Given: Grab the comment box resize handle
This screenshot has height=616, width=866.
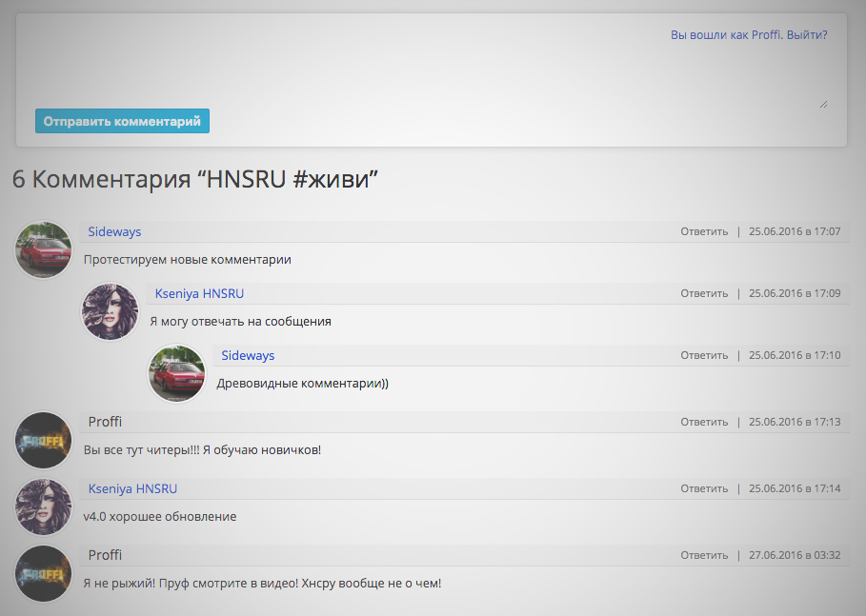Looking at the screenshot, I should pyautogui.click(x=823, y=104).
